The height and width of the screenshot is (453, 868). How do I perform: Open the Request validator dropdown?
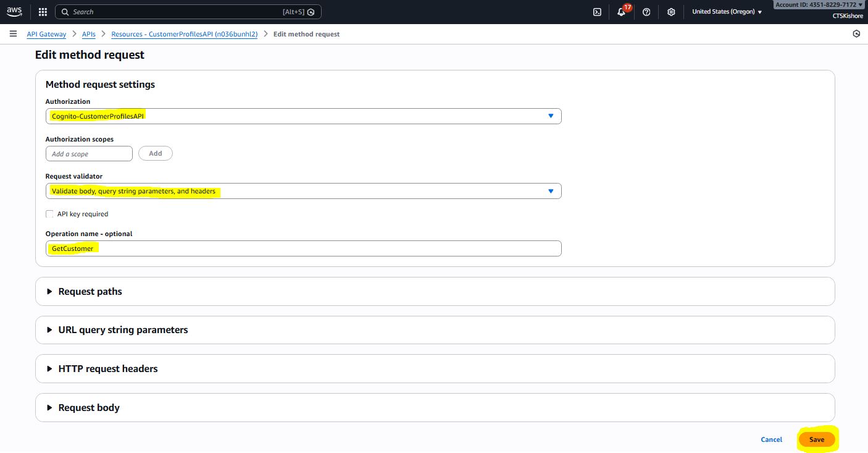coord(303,191)
